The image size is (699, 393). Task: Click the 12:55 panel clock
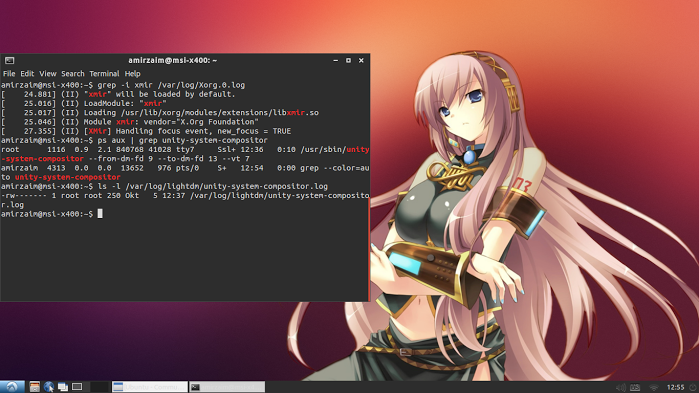point(675,387)
